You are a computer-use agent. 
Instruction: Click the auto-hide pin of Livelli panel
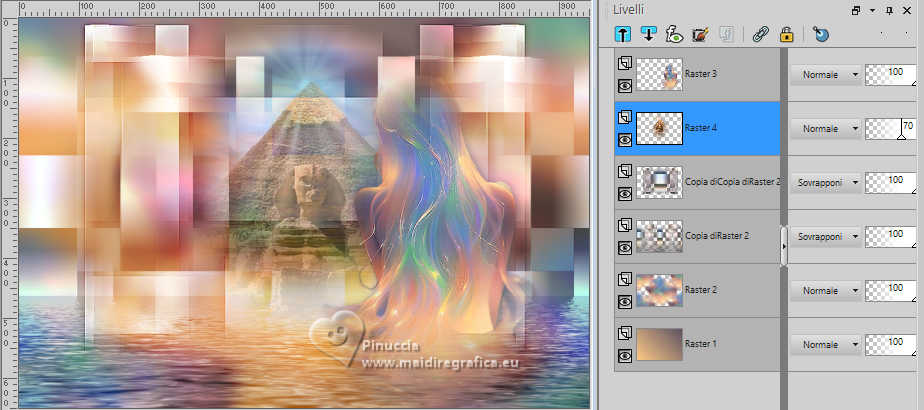point(889,10)
